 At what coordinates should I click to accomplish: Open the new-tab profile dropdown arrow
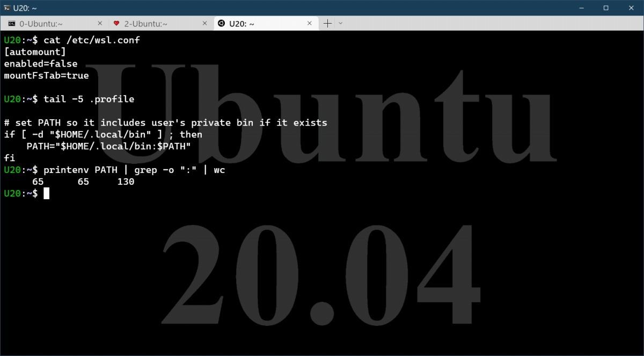coord(340,24)
